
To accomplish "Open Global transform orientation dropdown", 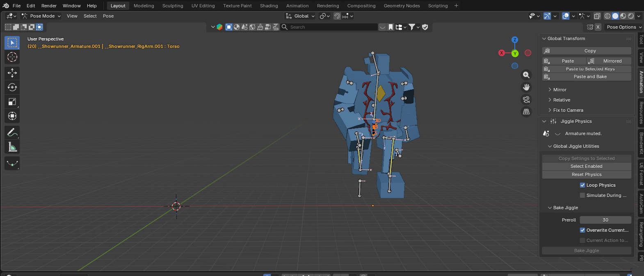I will pos(300,16).
